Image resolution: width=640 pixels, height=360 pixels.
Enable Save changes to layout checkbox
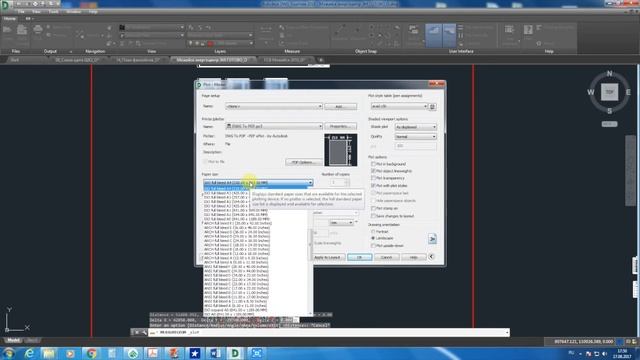coord(373,216)
